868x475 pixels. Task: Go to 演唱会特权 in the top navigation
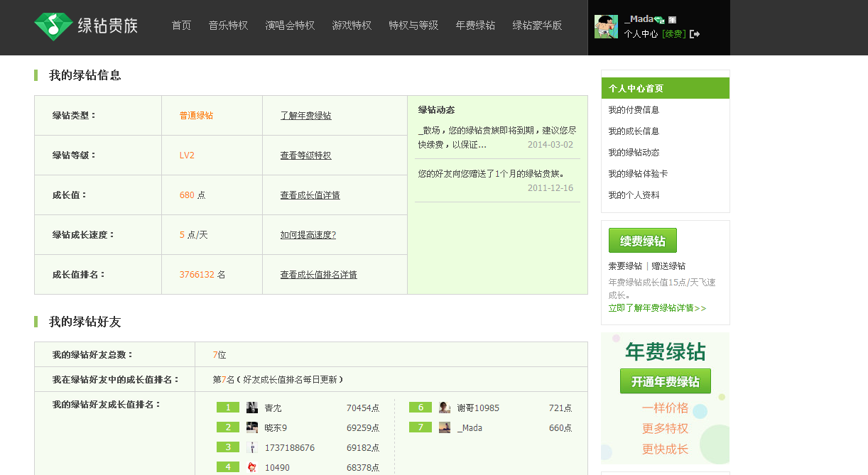(x=290, y=26)
